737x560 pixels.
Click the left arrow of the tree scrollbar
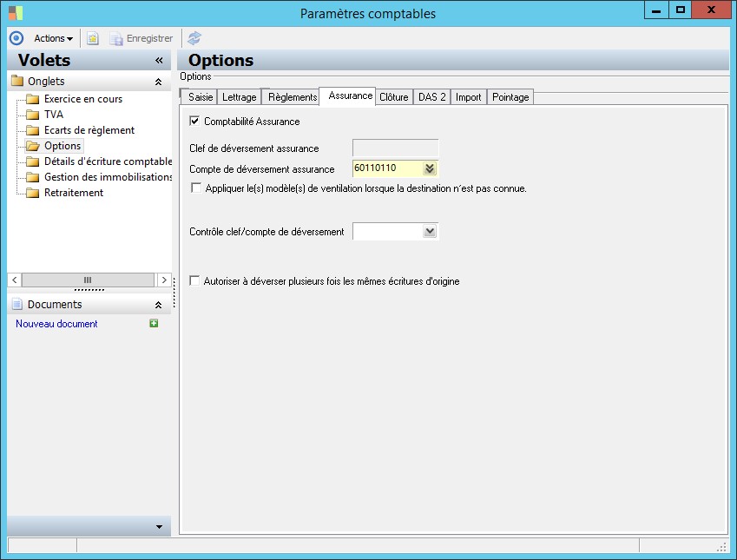(x=15, y=280)
